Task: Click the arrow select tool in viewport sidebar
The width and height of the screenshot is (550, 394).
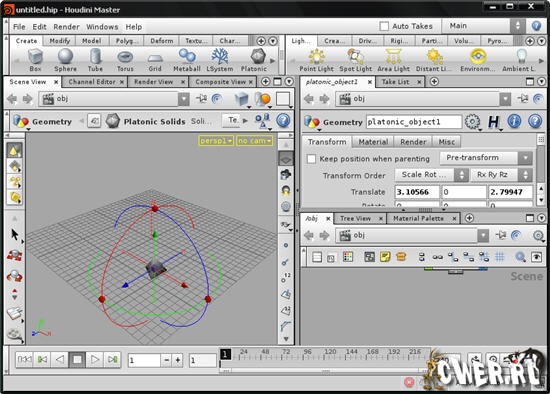Action: point(14,234)
